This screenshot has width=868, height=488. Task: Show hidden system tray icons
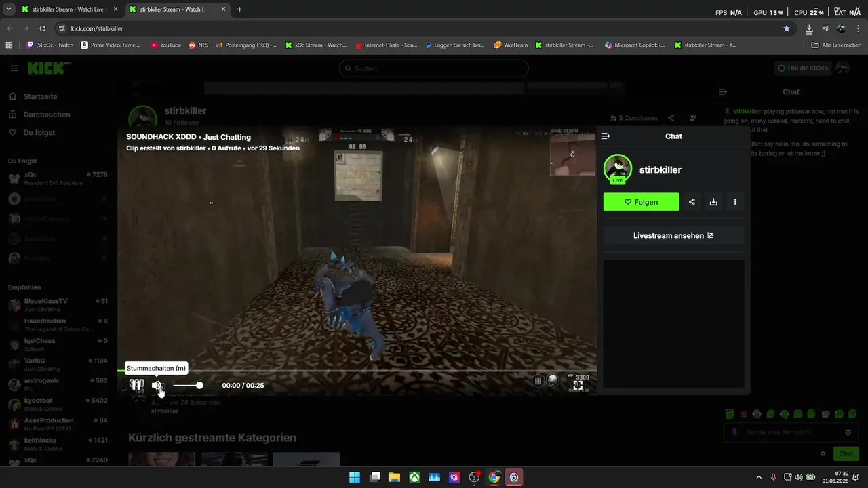(x=759, y=477)
